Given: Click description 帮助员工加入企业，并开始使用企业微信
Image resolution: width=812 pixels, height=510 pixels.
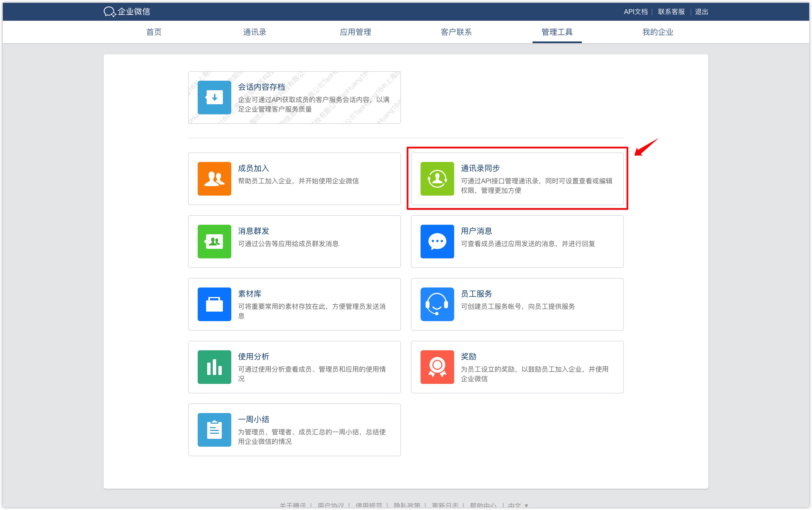Looking at the screenshot, I should [298, 181].
